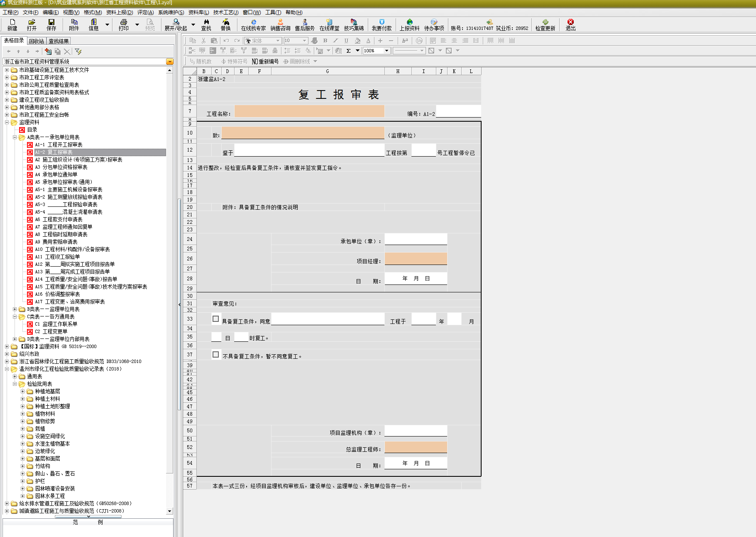Screen dimensions: 756x537
Task: Expand the 种植地基层 folder
Action: 22,391
